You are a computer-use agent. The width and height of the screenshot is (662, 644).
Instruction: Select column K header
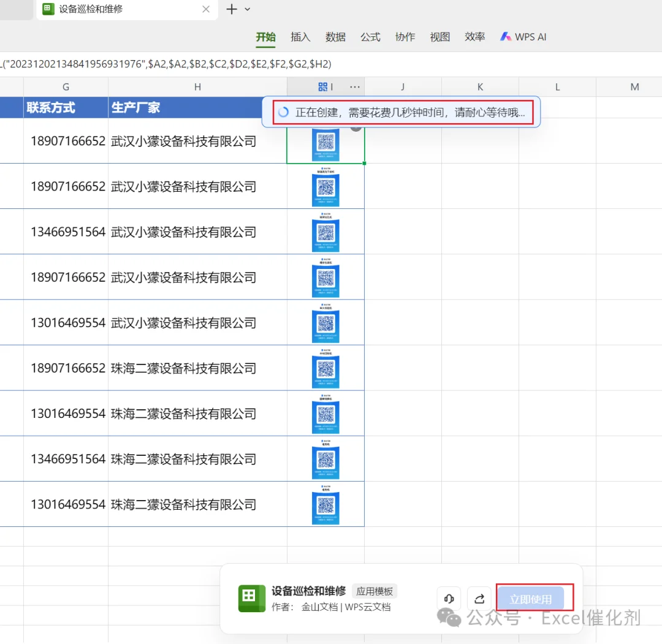coord(480,87)
